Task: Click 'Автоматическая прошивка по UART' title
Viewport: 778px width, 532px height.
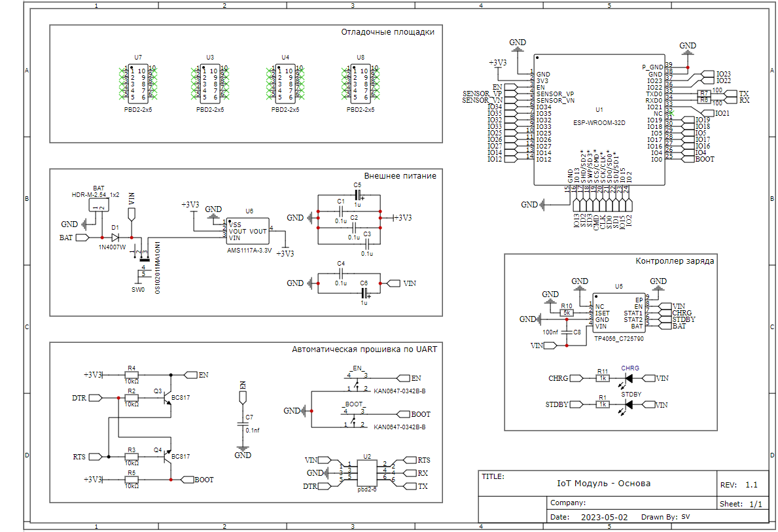Action: 364,349
